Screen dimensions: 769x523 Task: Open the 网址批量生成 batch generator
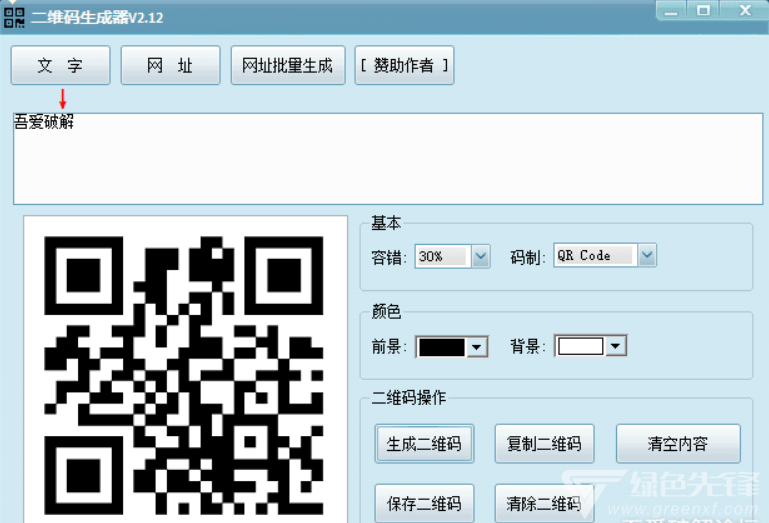tap(288, 65)
